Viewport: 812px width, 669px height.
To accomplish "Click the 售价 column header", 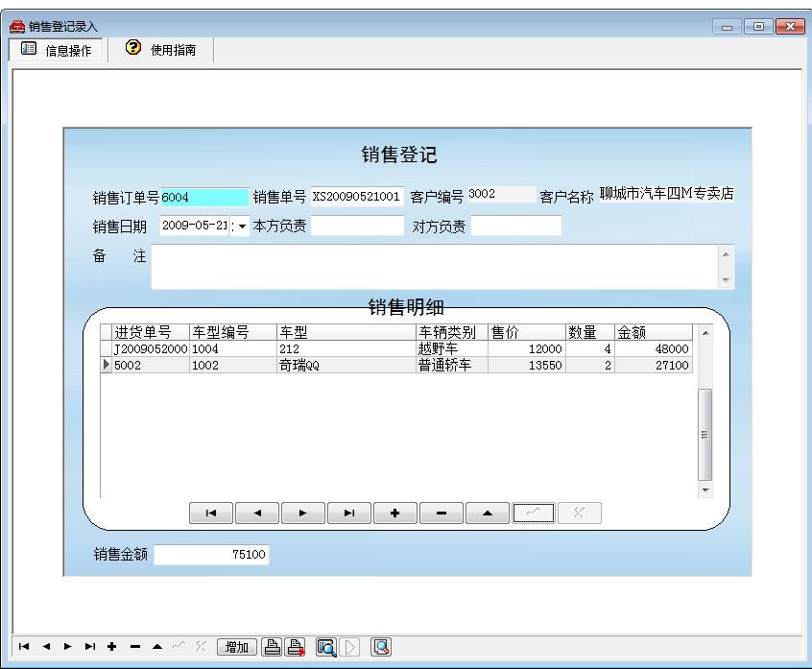I will pos(527,332).
